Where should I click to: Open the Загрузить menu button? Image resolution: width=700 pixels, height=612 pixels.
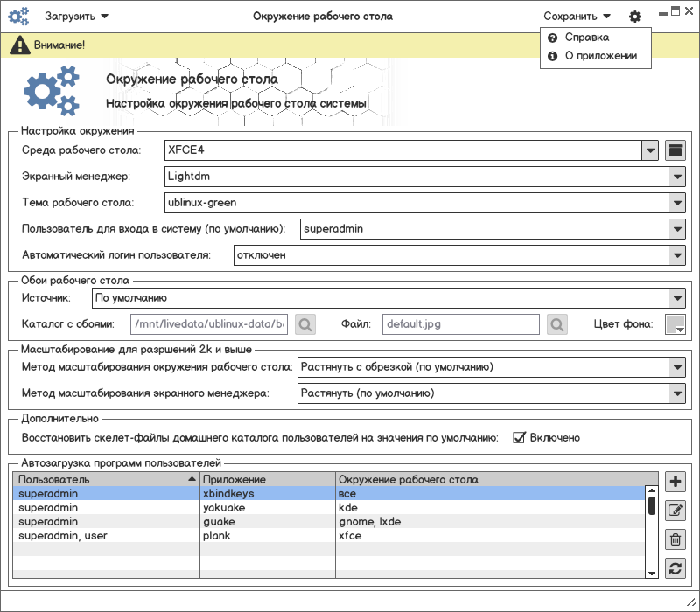(76, 16)
